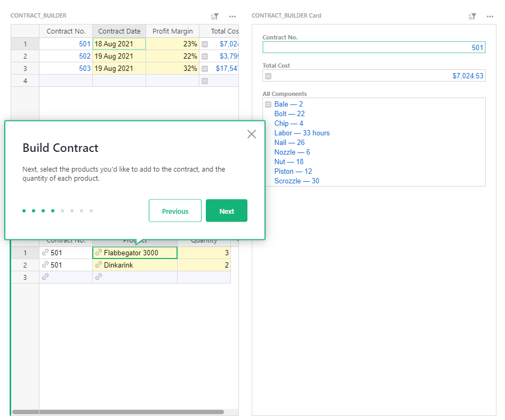This screenshot has height=420, width=505.
Task: Open the ellipsis menu on the Card panel
Action: [490, 16]
